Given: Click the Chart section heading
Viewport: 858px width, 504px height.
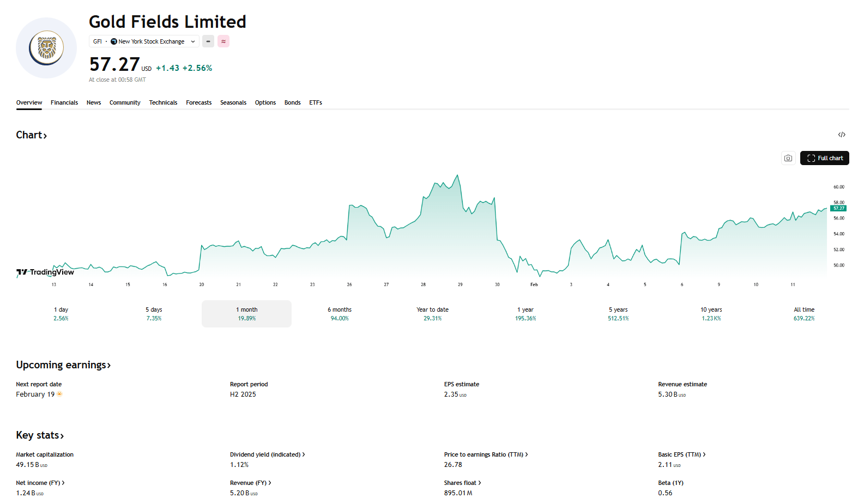Looking at the screenshot, I should [32, 135].
